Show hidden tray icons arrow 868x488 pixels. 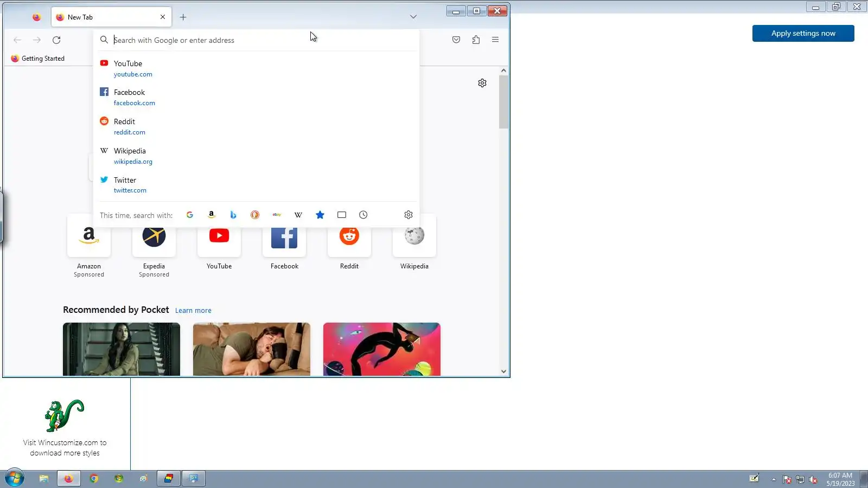coord(774,479)
